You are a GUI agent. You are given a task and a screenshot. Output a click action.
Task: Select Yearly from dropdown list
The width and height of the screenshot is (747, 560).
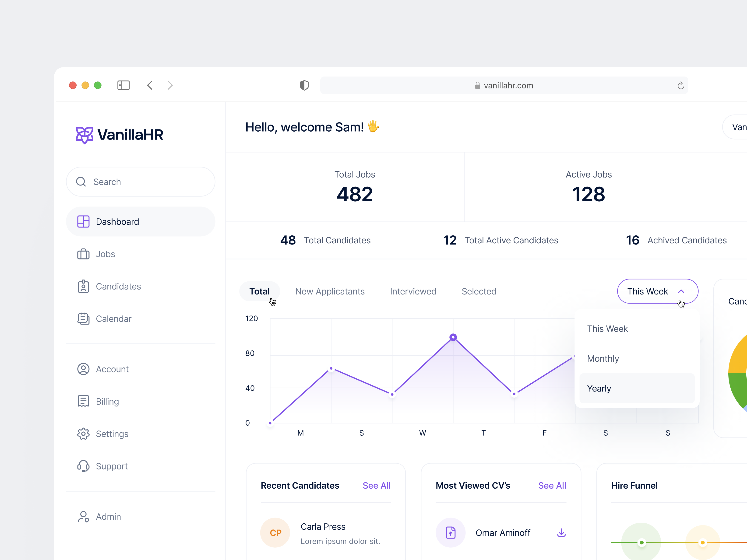(x=637, y=388)
